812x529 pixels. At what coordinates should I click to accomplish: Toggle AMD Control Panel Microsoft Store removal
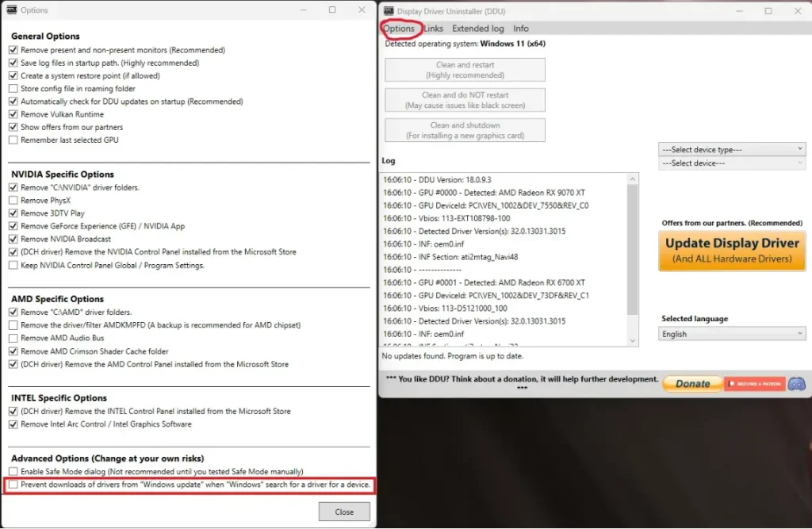[x=13, y=364]
